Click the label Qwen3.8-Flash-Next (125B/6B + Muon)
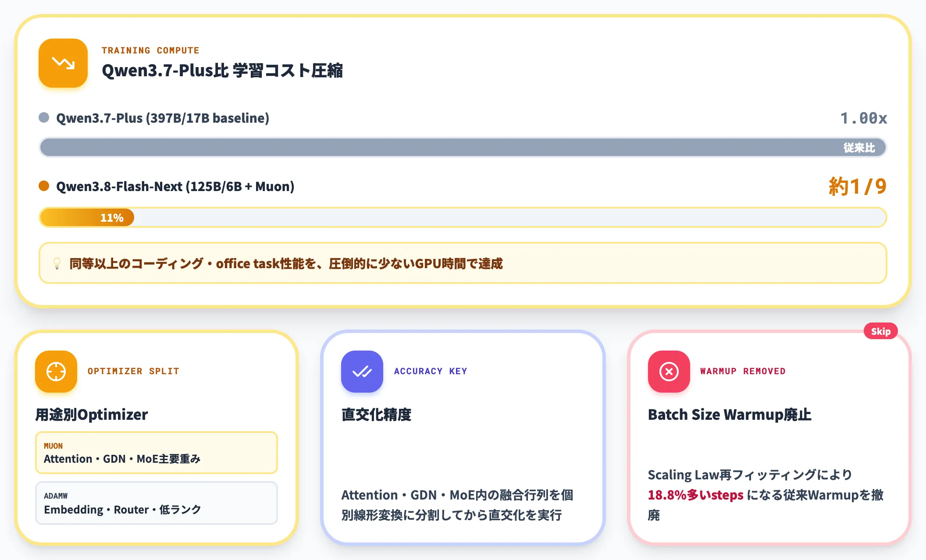 (x=175, y=186)
